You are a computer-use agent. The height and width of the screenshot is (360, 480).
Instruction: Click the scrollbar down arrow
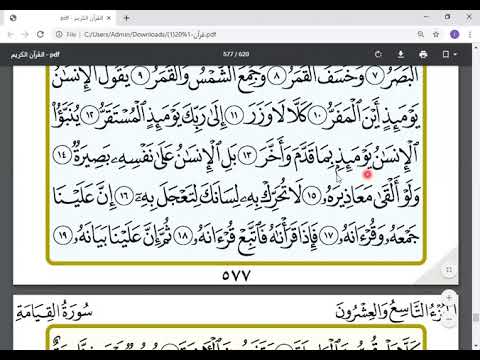point(476,346)
